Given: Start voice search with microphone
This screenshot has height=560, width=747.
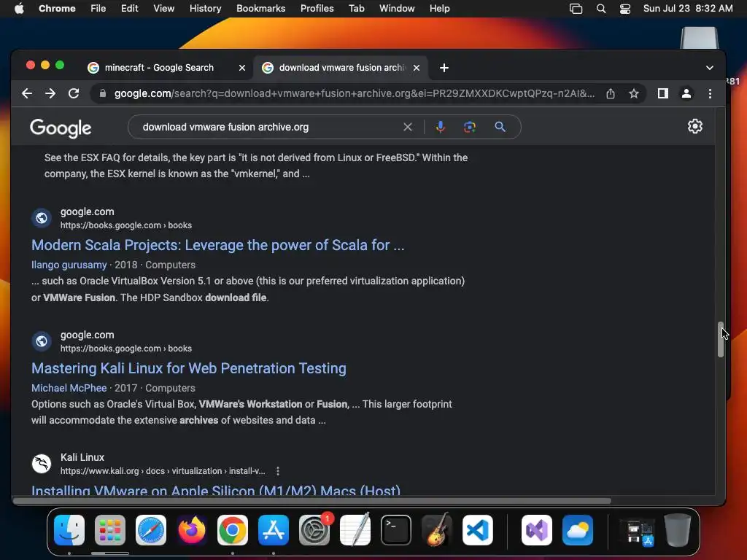Looking at the screenshot, I should [440, 127].
